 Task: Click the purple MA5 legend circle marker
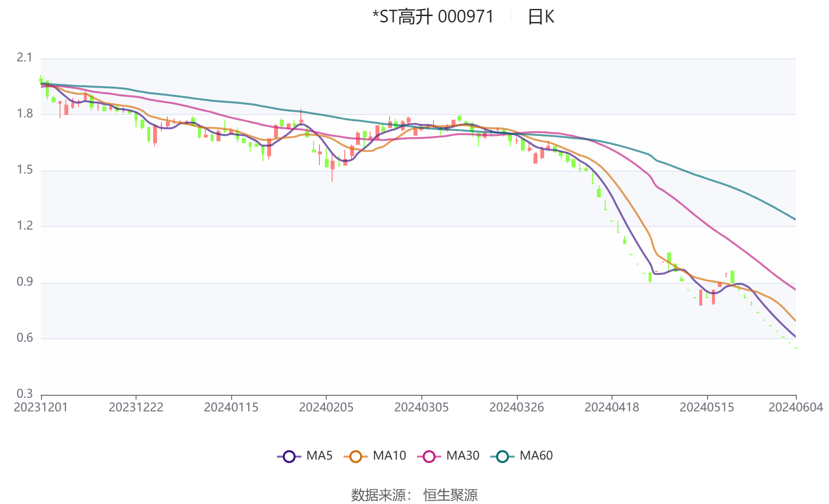pos(289,456)
